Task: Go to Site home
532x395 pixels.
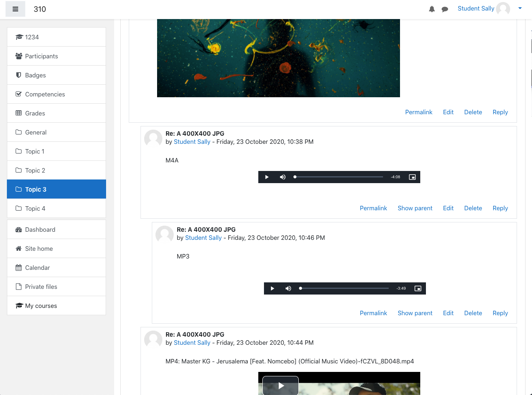Action: click(57, 248)
